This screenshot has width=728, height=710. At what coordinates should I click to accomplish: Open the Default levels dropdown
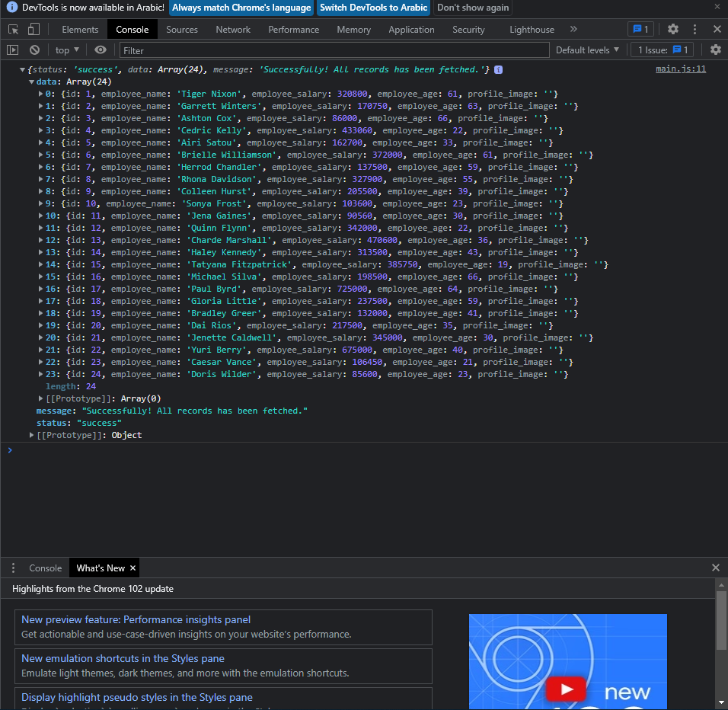click(x=587, y=50)
